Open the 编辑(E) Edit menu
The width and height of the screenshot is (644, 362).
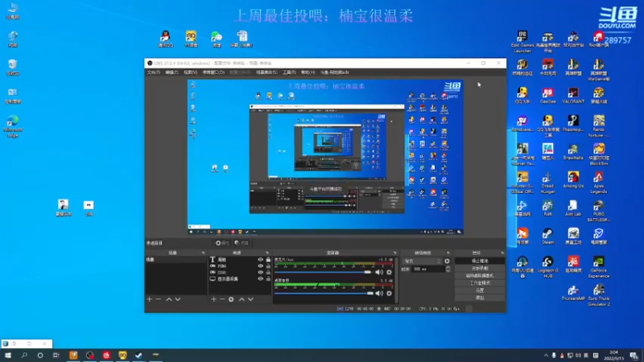point(171,72)
